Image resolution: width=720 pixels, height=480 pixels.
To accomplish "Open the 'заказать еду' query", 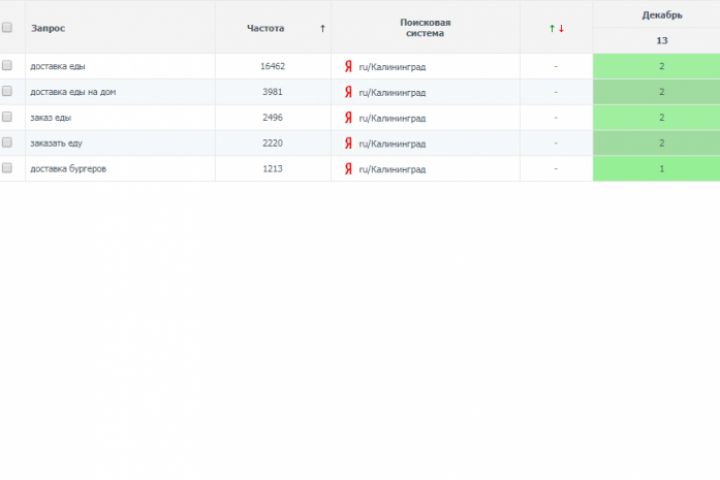I will 56,143.
